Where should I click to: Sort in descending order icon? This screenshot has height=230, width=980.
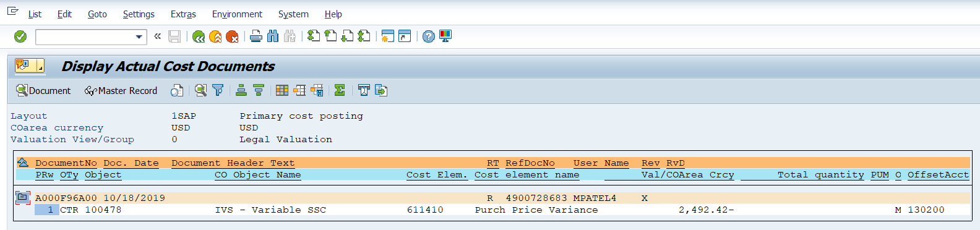pos(259,91)
